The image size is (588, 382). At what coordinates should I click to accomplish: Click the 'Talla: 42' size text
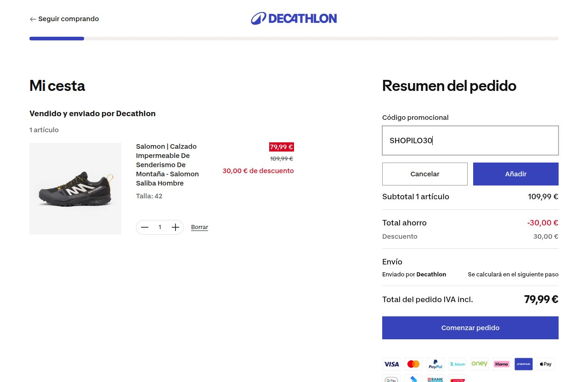149,196
